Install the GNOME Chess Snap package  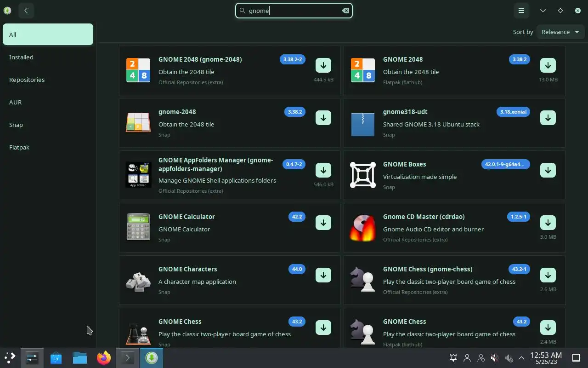323,328
